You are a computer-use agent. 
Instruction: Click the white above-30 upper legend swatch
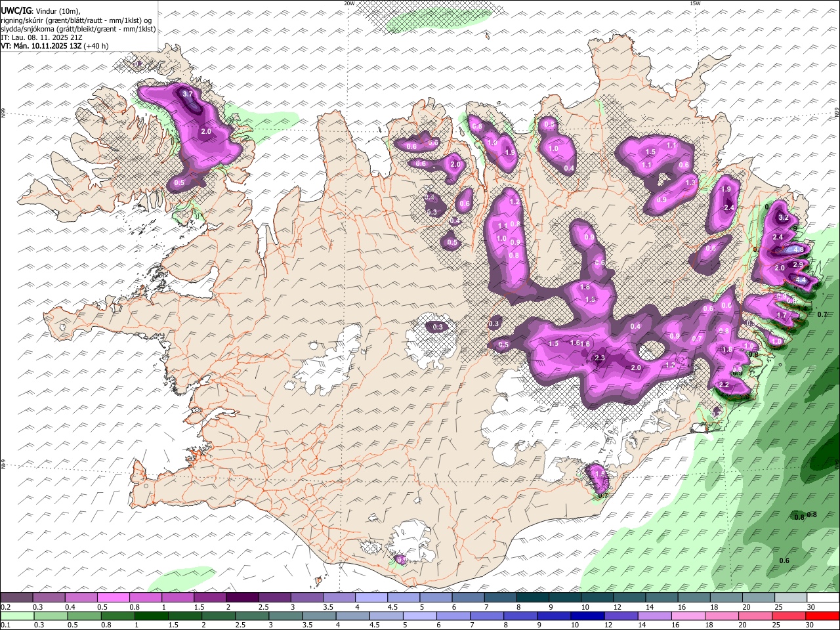pos(822,598)
